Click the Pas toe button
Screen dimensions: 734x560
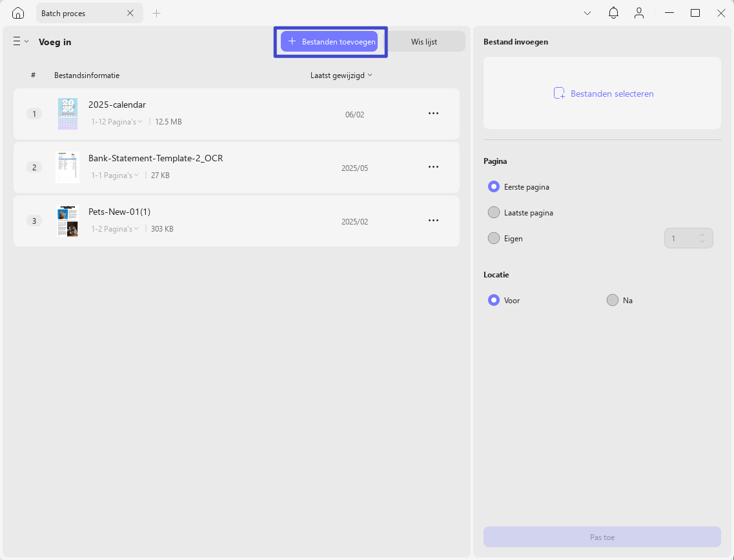tap(602, 537)
